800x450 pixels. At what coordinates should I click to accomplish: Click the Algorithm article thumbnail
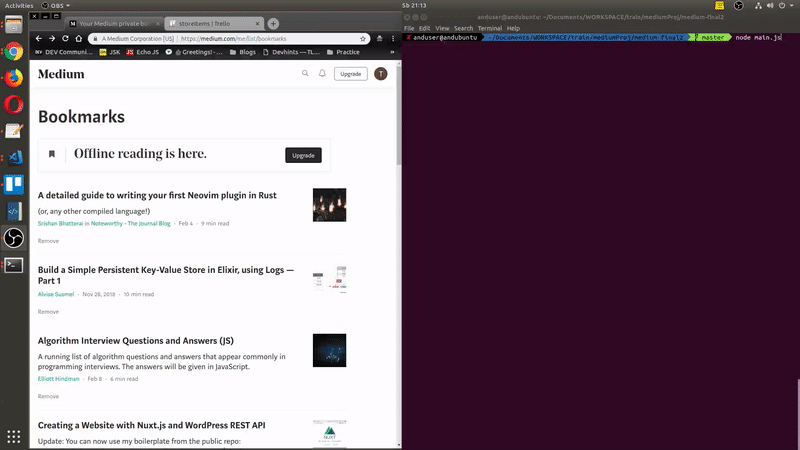pyautogui.click(x=330, y=351)
